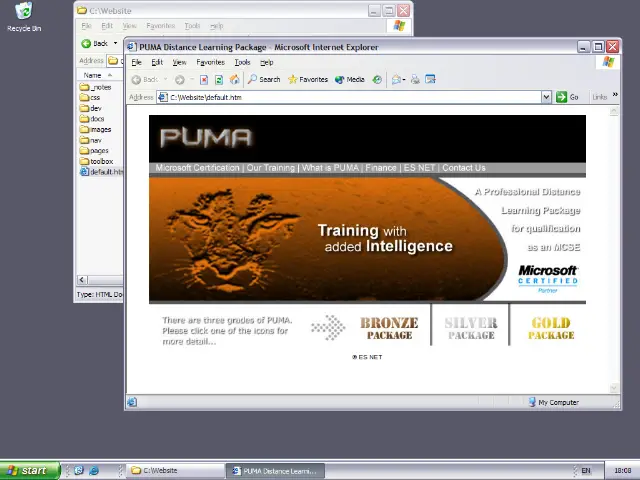Click the Bronze Package icon

pos(389,328)
